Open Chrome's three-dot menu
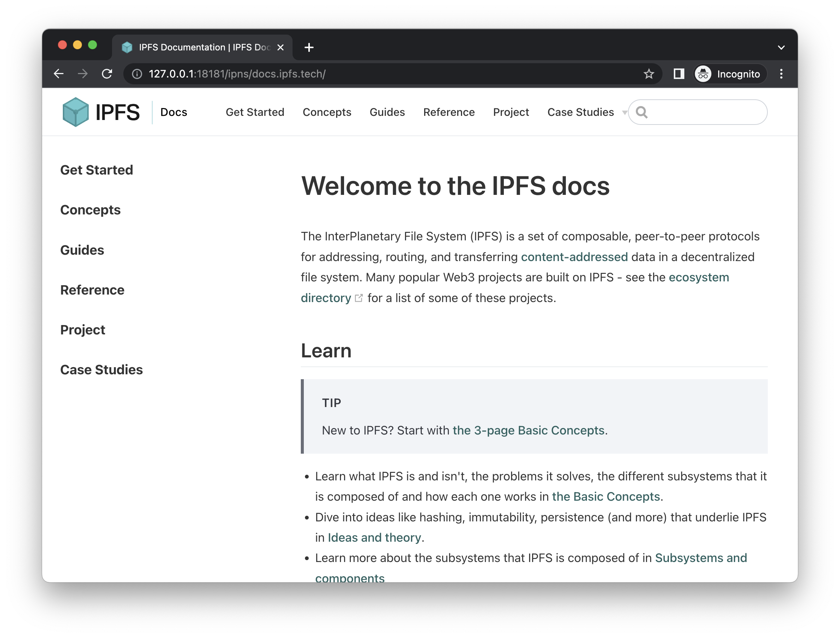The width and height of the screenshot is (840, 638). [781, 74]
